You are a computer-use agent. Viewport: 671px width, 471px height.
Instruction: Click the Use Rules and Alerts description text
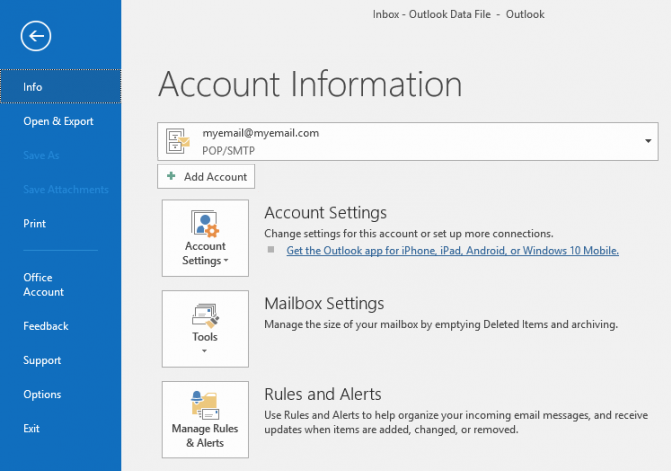456,422
